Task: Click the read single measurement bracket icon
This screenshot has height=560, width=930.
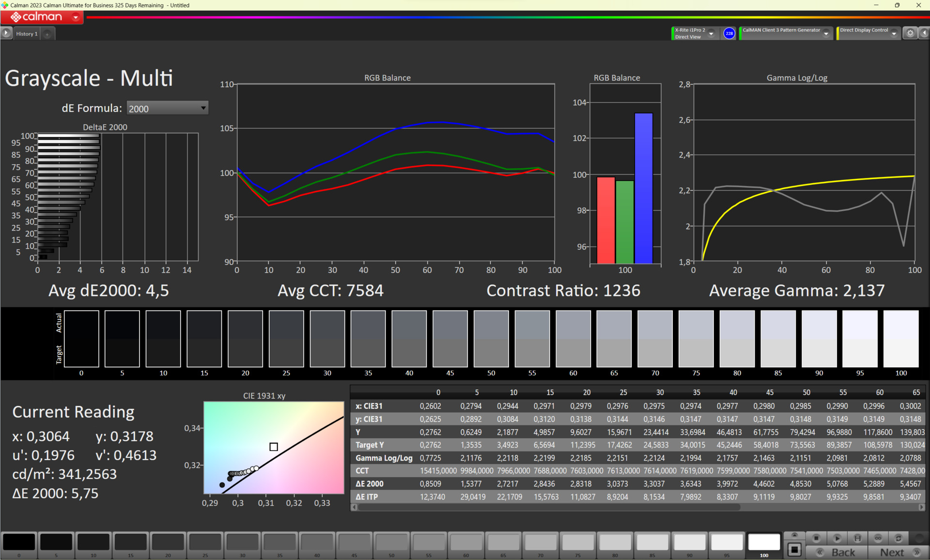Action: point(857,538)
